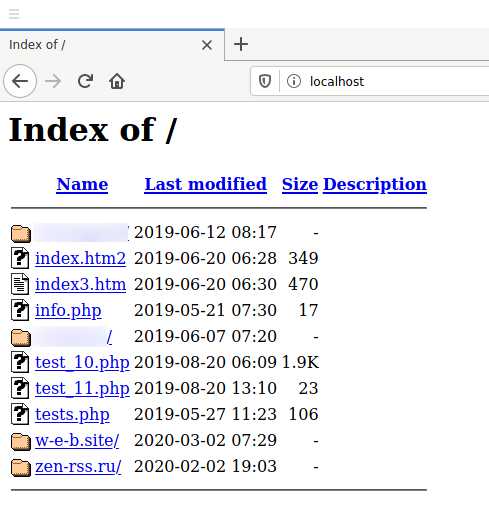Open the tracking protection shield icon
The height and width of the screenshot is (509, 489).
coord(265,81)
